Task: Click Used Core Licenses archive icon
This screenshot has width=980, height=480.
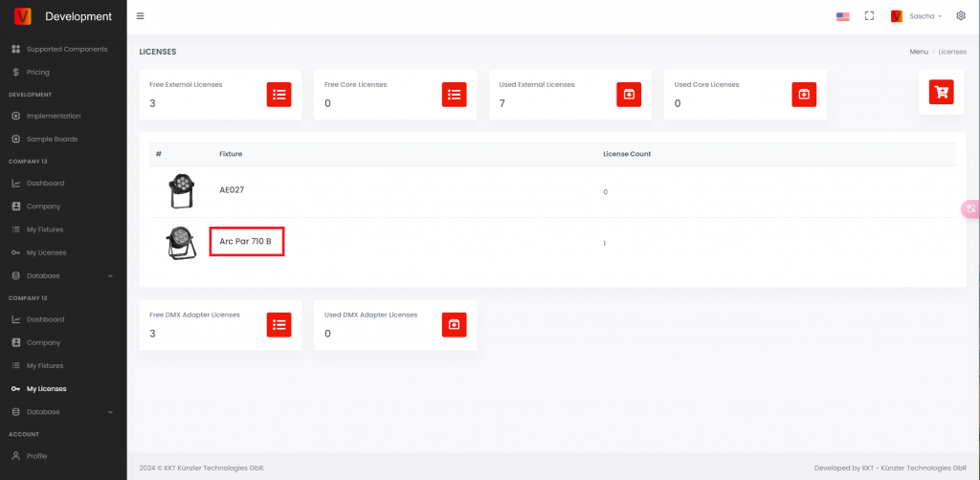Action: tap(804, 94)
